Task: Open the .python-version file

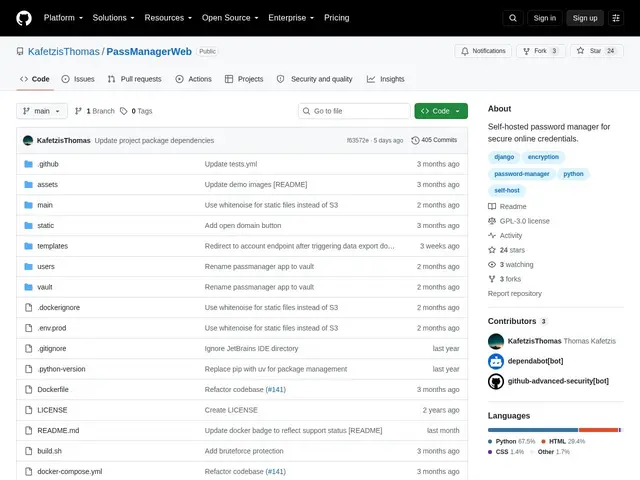Action: [61, 369]
